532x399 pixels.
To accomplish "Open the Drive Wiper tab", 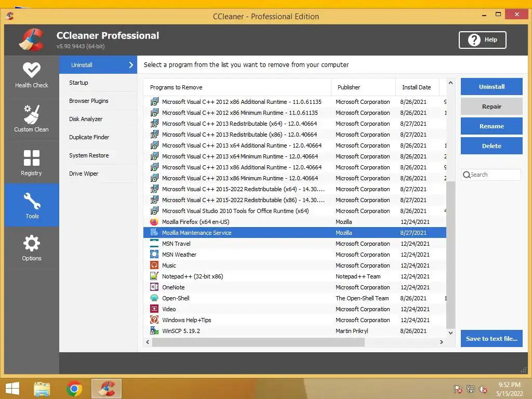I will (98, 174).
